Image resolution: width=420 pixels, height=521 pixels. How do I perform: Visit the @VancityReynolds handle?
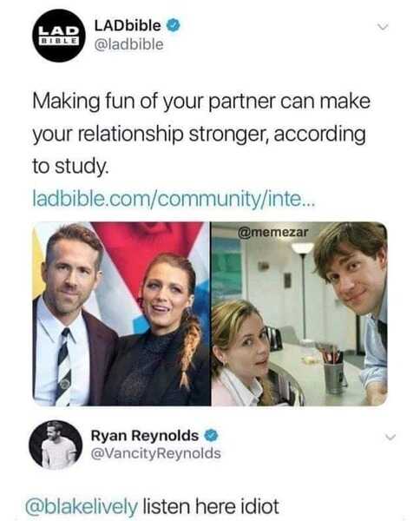(155, 453)
